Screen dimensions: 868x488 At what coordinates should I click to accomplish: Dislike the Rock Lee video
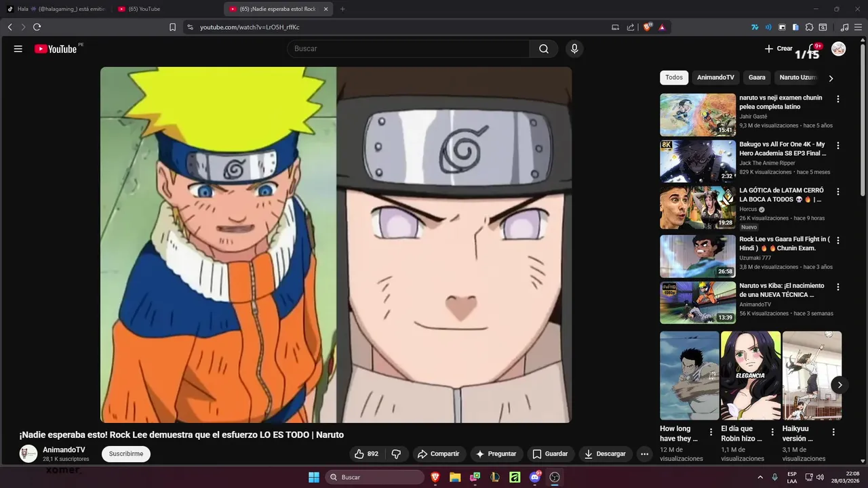pyautogui.click(x=397, y=454)
